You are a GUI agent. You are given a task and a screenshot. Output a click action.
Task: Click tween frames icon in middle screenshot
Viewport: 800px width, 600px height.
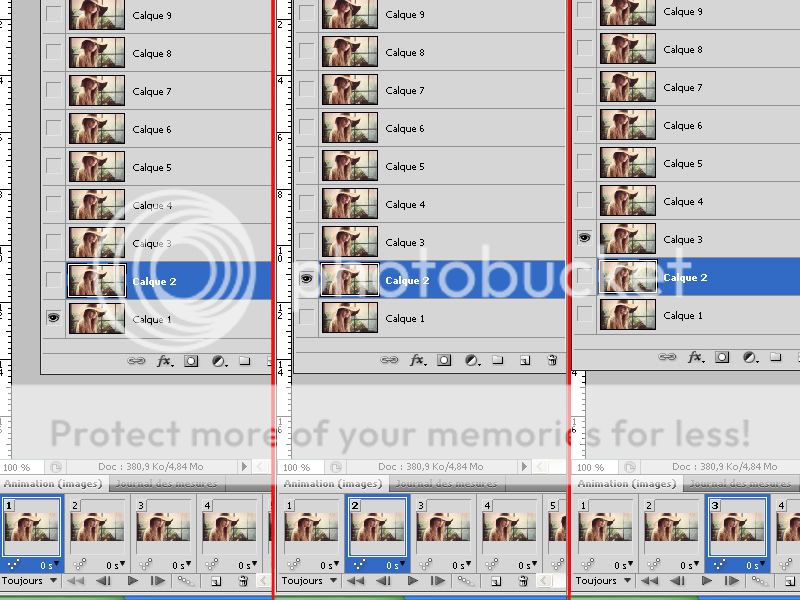pos(465,581)
